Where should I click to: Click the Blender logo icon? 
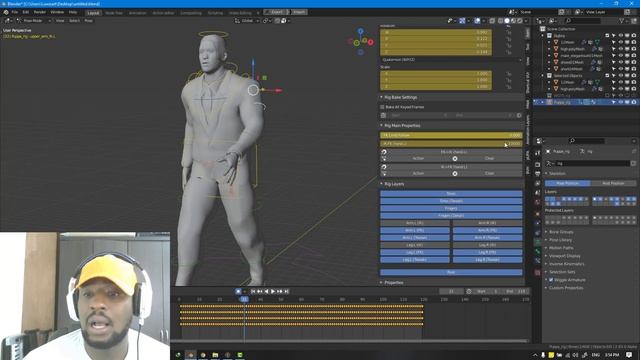coord(6,12)
